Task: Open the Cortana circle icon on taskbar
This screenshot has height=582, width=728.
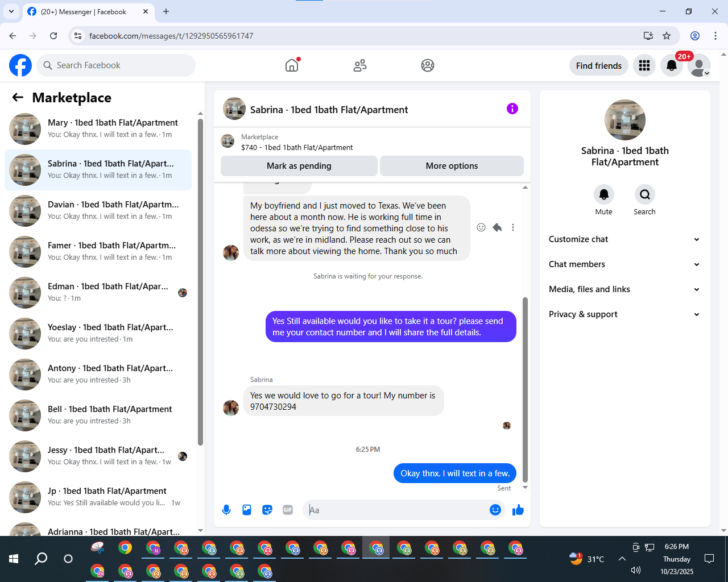Action: click(68, 559)
